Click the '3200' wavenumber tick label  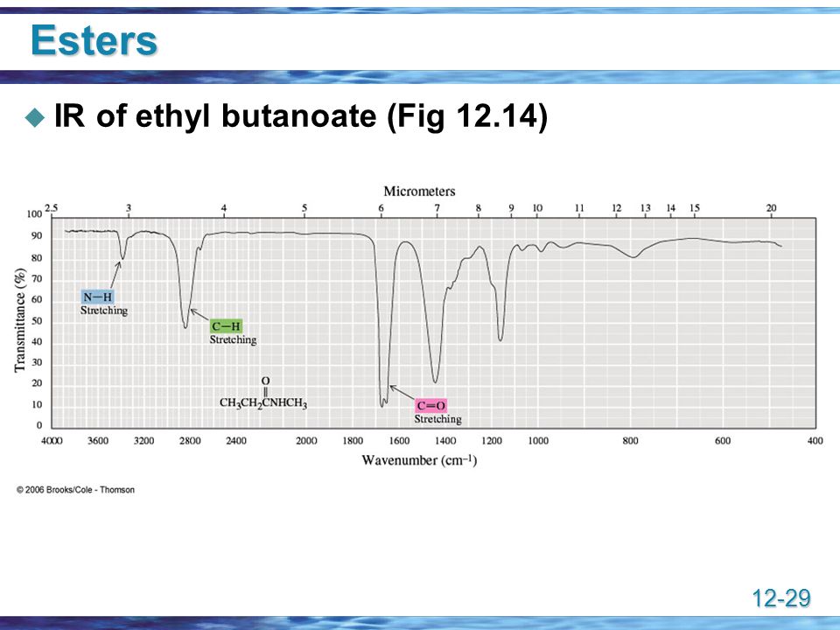pyautogui.click(x=143, y=441)
